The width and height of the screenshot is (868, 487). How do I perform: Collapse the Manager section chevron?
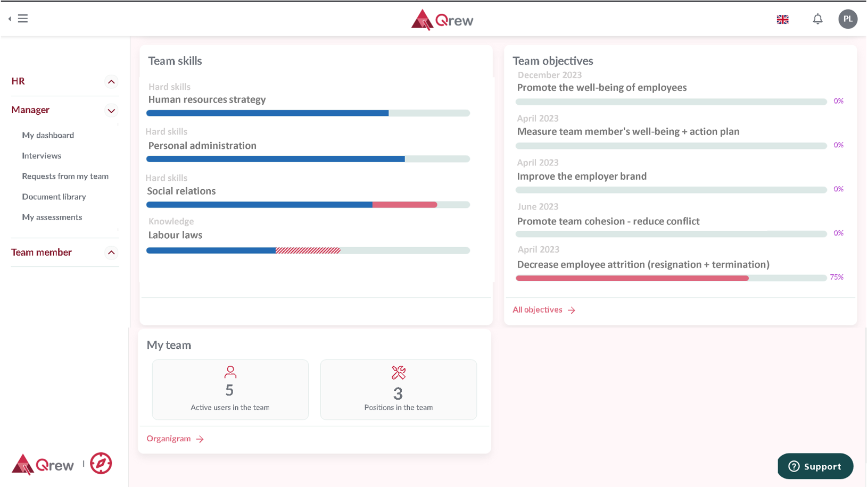click(x=111, y=111)
